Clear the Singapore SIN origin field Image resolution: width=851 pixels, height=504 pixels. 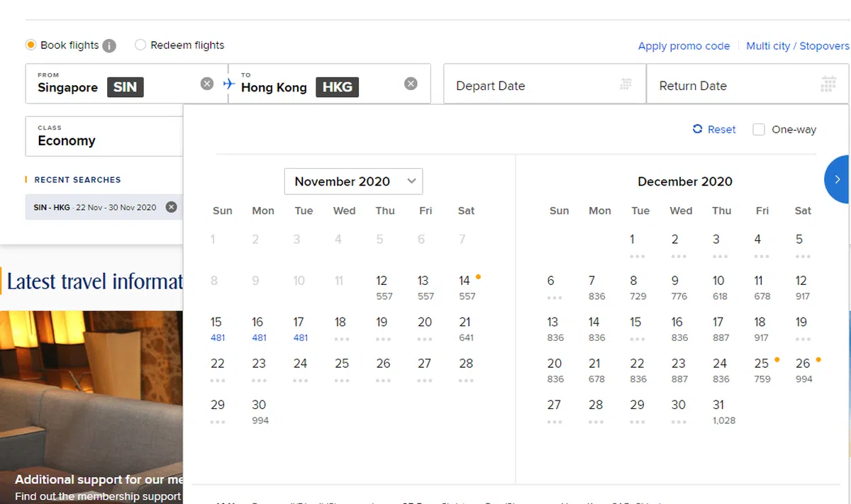tap(206, 84)
